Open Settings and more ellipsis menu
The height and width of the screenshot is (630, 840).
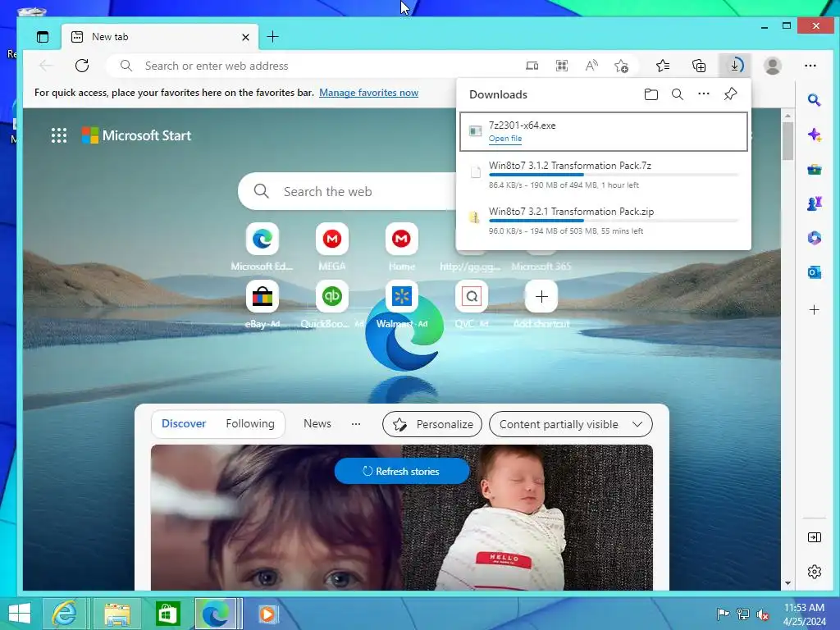pos(810,66)
